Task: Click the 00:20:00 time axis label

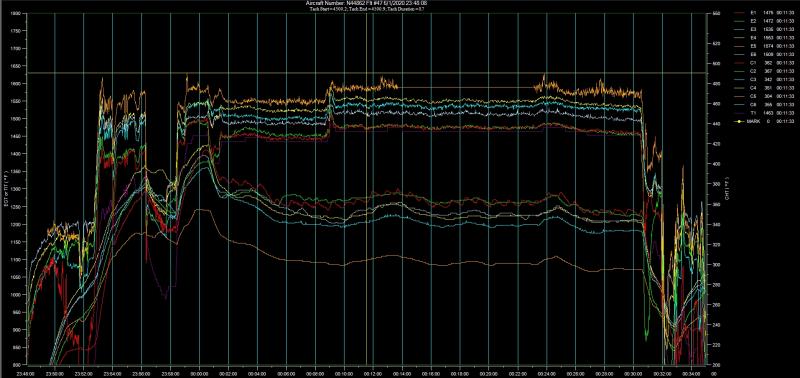Action: tap(489, 373)
